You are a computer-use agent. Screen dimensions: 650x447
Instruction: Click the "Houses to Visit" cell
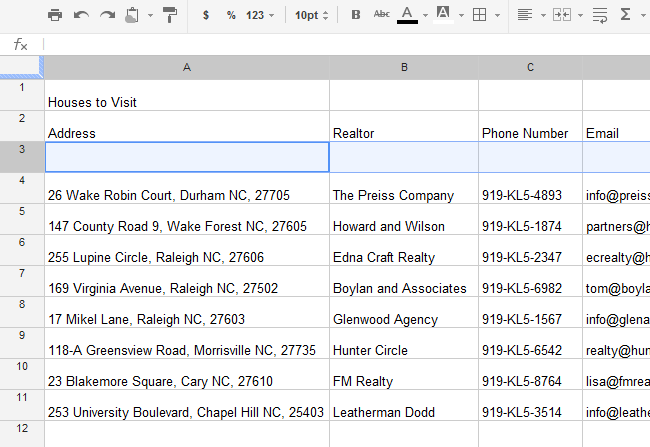tap(187, 95)
